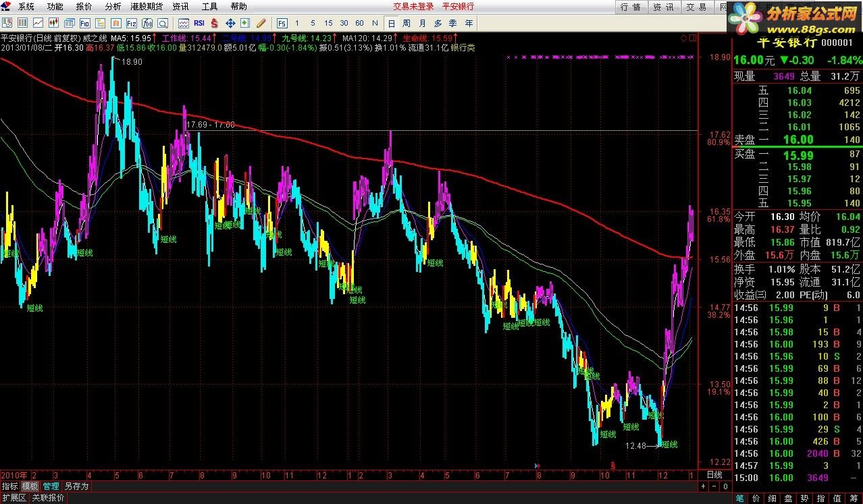Switch to the candlestick chart icon
This screenshot has height=504, width=863.
[x=54, y=23]
